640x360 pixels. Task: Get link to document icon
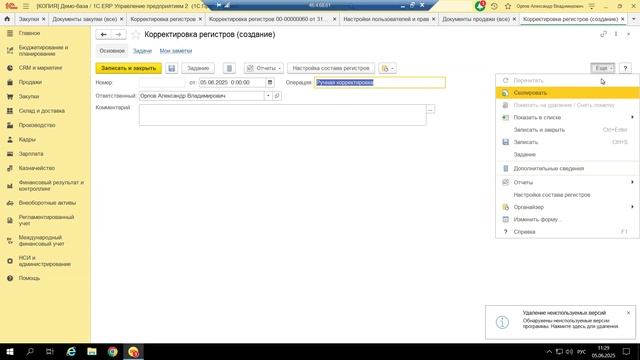(603, 34)
